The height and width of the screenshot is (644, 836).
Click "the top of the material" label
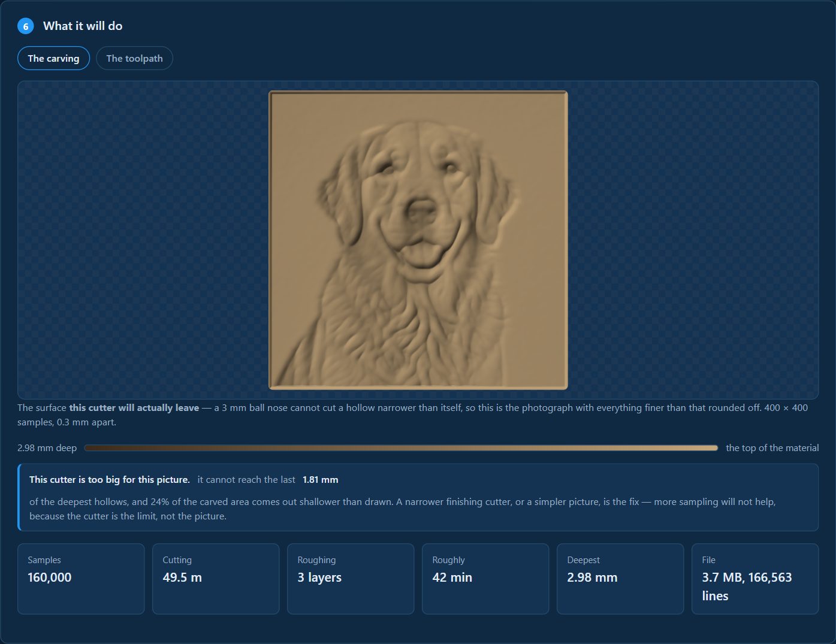[x=772, y=448]
